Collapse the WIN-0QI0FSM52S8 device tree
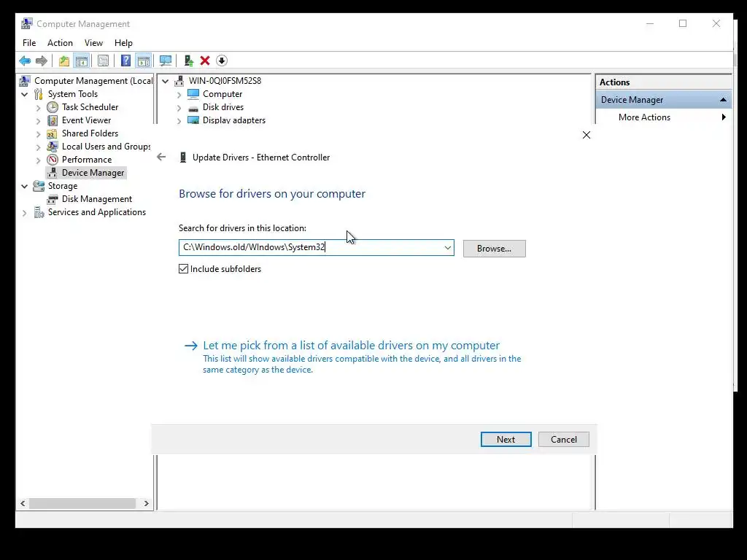 tap(166, 81)
